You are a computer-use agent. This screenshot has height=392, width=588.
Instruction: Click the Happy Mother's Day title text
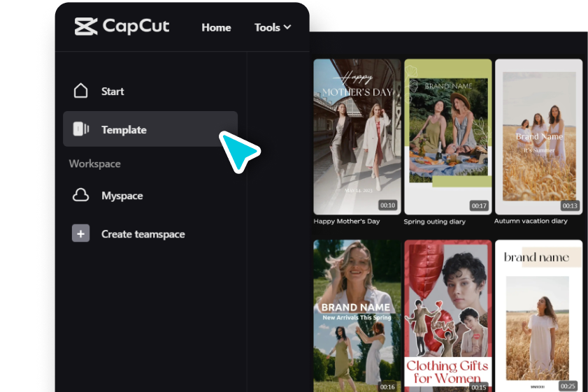347,221
